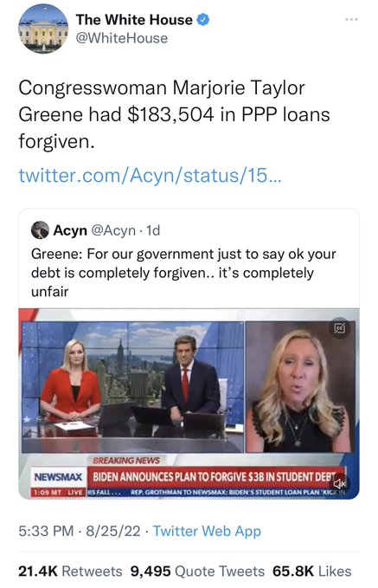Open the @WhiteHouse handle

122,38
